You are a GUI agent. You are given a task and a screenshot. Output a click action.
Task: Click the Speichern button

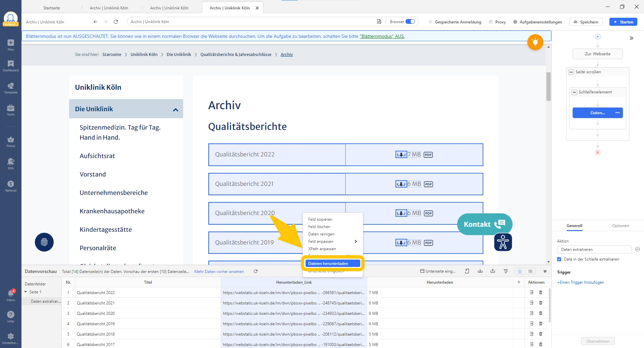pos(586,22)
